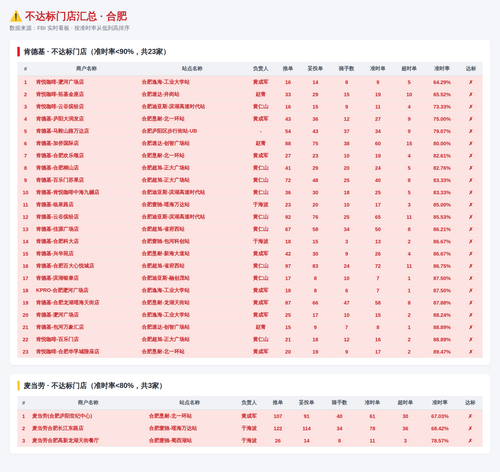Image resolution: width=500 pixels, height=472 pixels.
Task: Click the ✗ mark in McDonald's 78.57% row
Action: 470,441
